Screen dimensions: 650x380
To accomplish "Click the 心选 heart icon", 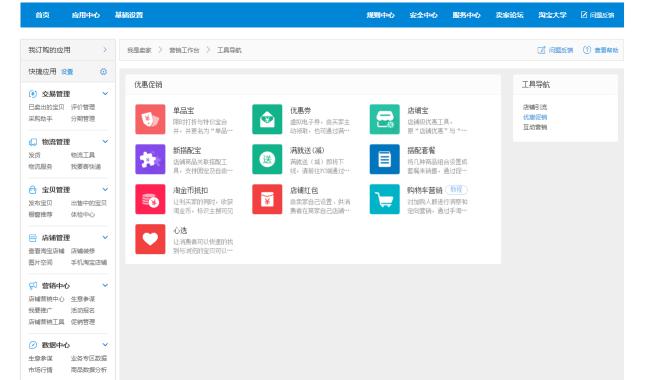I will click(x=150, y=239).
